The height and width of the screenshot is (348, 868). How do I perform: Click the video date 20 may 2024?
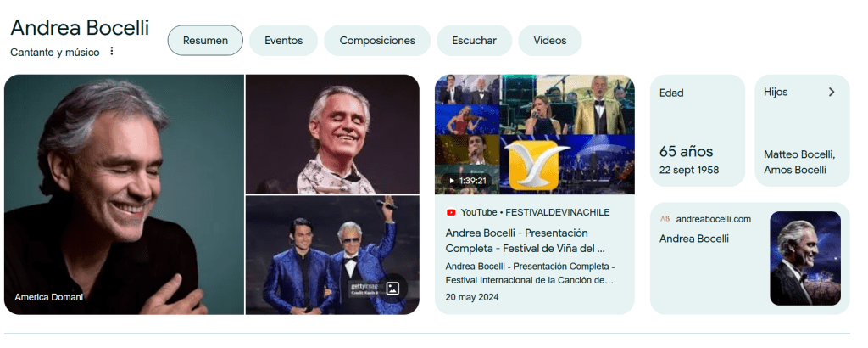(471, 298)
